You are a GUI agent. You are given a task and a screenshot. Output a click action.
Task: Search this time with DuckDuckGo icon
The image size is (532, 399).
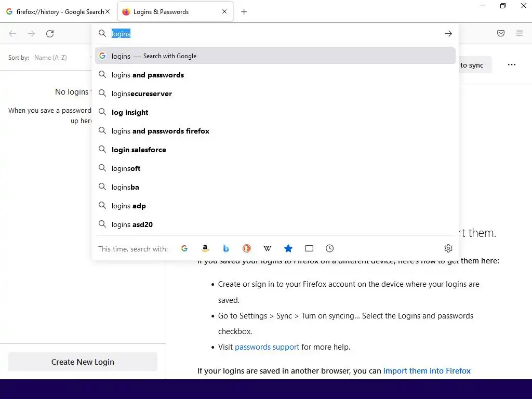click(x=247, y=248)
